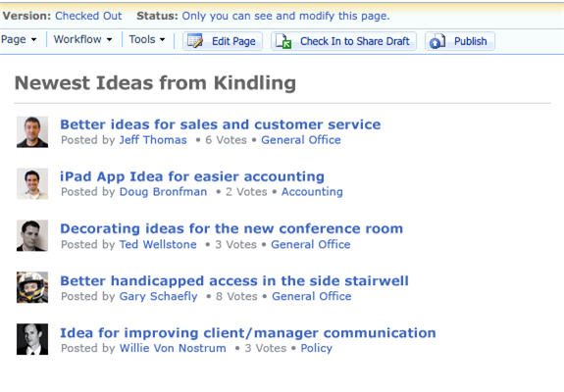The image size is (564, 392).
Task: Open the 'Decorating ideas for conference room' link
Action: [x=231, y=228]
